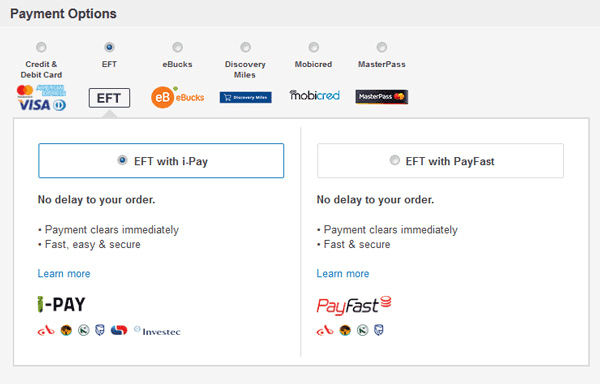Screen dimensions: 600x384
Task: Select the Credit & Debit Card radio button
Action: pos(41,47)
